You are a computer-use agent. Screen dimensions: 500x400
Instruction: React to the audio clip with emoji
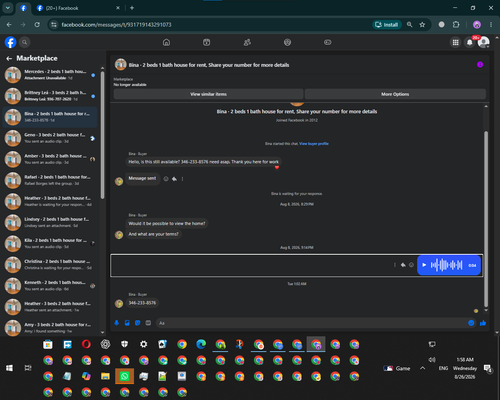(411, 265)
